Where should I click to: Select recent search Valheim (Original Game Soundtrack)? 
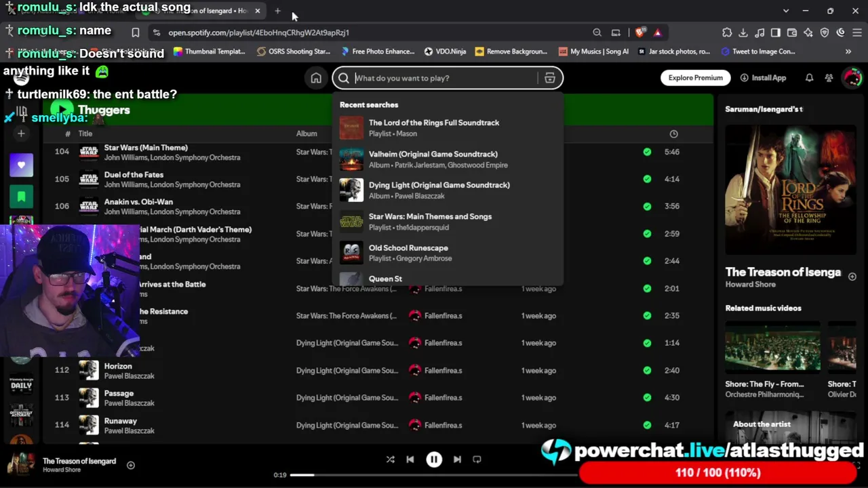pyautogui.click(x=448, y=159)
